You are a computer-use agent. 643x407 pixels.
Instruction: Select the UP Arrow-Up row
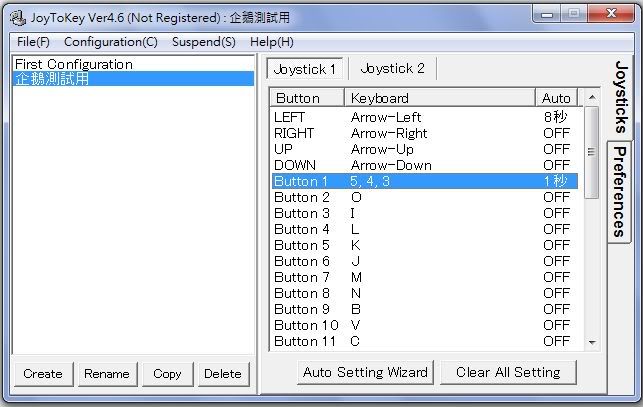coord(425,149)
